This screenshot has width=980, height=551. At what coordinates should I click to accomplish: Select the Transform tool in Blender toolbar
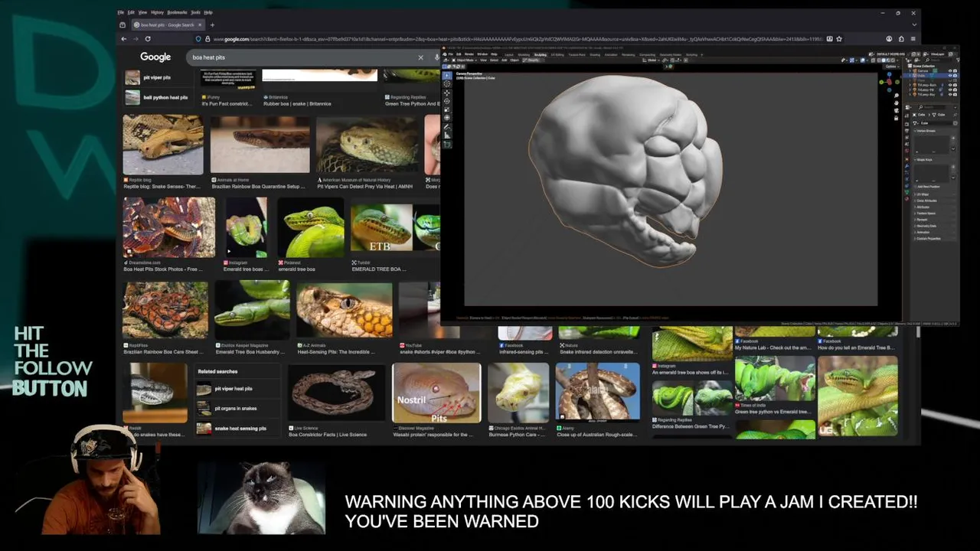coord(447,118)
